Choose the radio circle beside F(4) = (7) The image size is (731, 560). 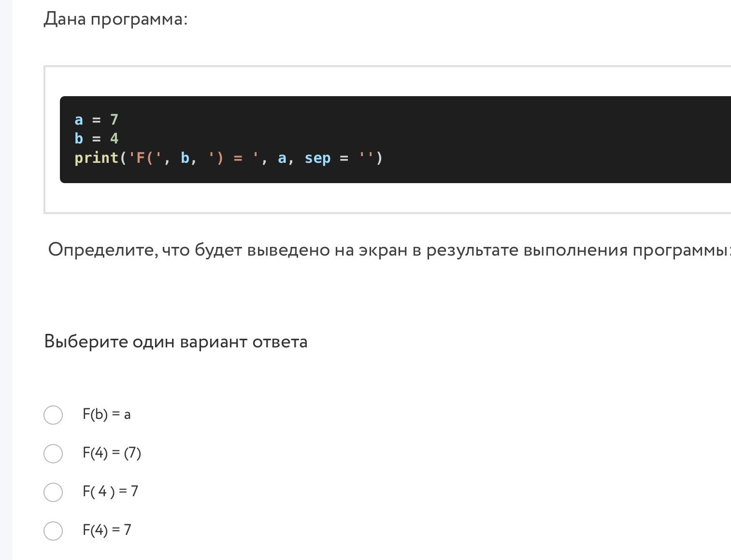(x=53, y=454)
